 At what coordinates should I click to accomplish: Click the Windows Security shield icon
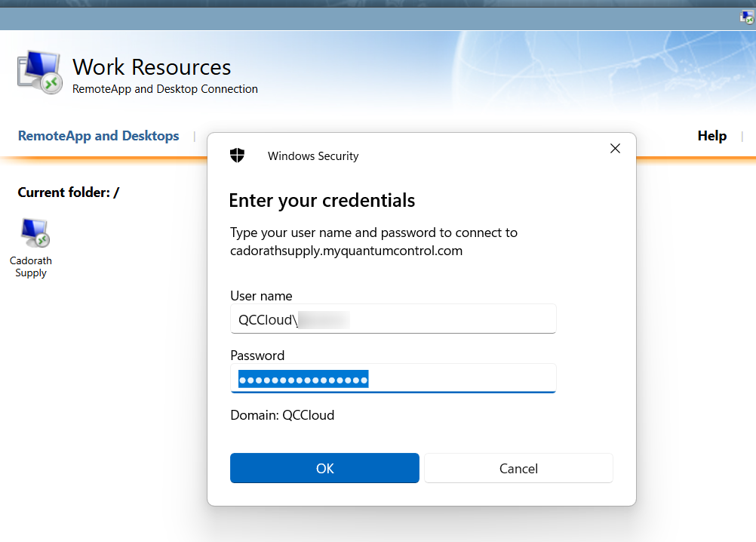click(237, 156)
